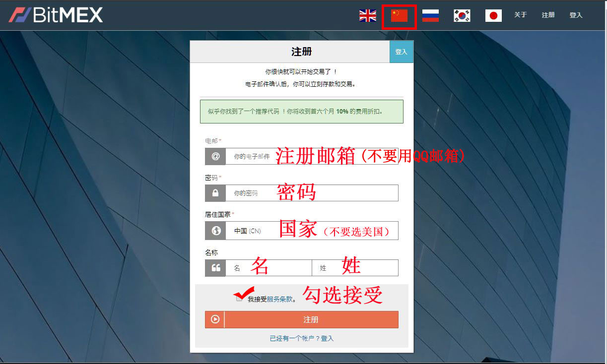
Task: Open the 关于 menu item
Action: coord(521,15)
